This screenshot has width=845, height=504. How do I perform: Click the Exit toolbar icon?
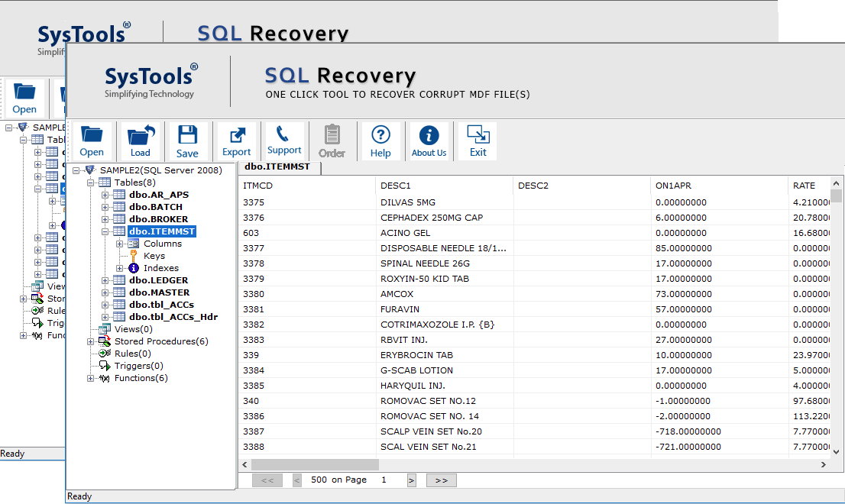click(x=478, y=134)
